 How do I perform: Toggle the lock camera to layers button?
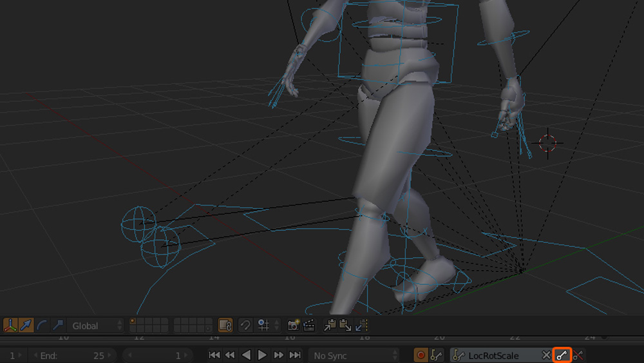pos(225,326)
